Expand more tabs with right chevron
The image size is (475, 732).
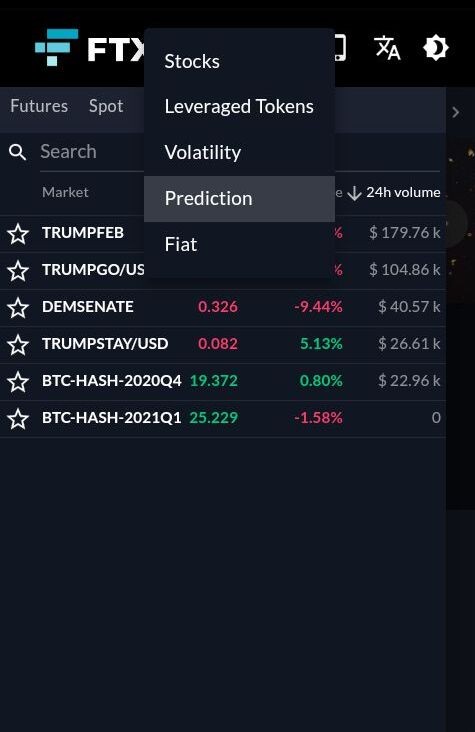tap(456, 113)
